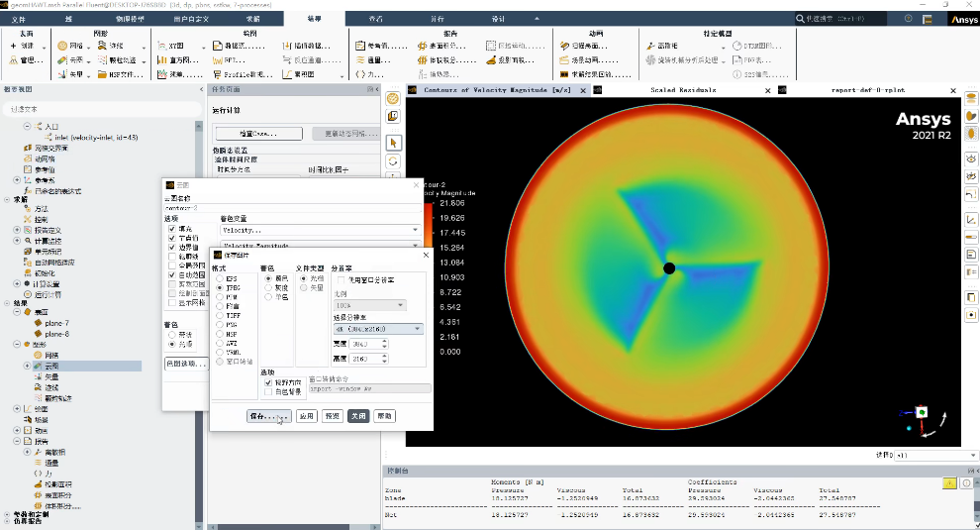This screenshot has height=530, width=980.
Task: Click the axis triad in the graphics window
Action: tap(924, 420)
